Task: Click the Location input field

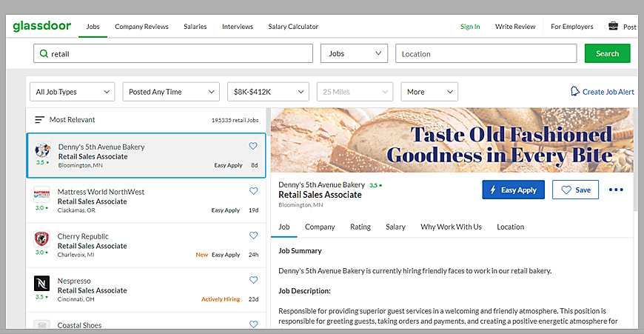Action: (486, 53)
